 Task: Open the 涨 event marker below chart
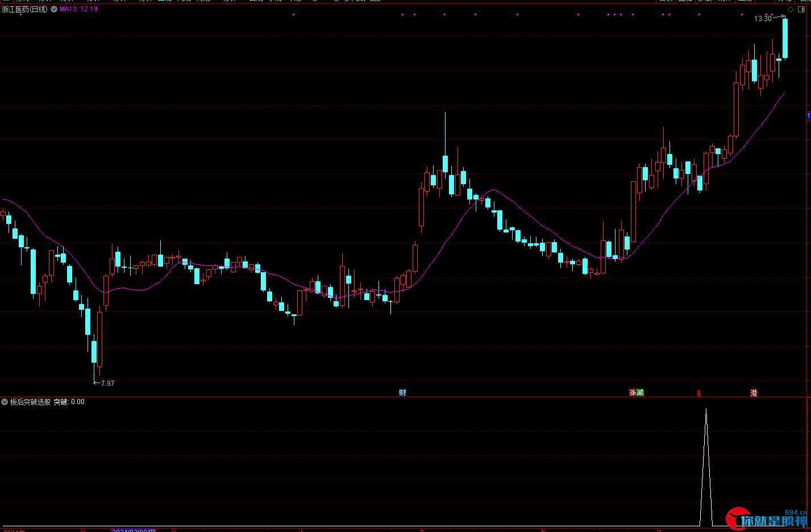633,393
